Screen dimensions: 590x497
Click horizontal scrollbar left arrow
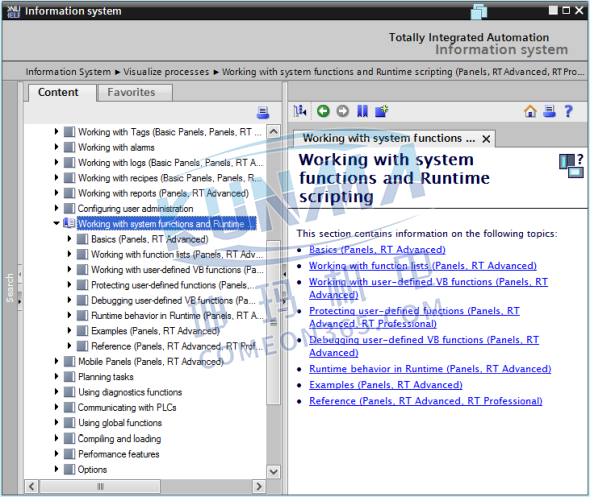[x=32, y=486]
